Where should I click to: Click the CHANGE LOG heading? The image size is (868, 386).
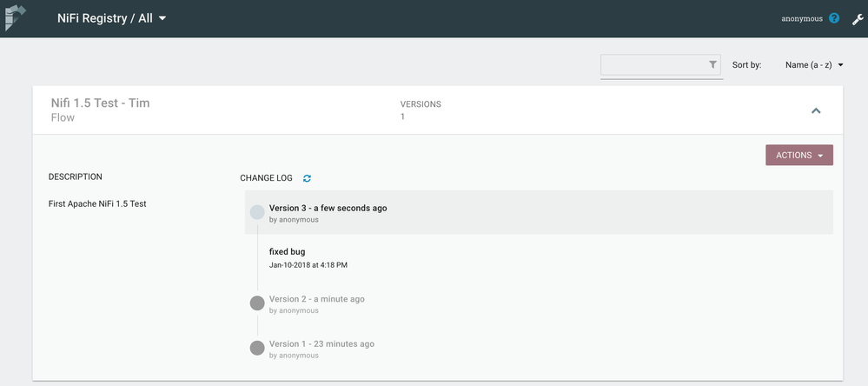266,178
